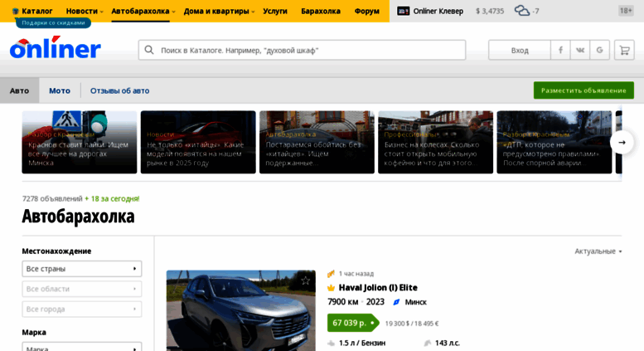Open the Haval Jolion (I) Elite listing
The height and width of the screenshot is (351, 644).
pyautogui.click(x=378, y=288)
